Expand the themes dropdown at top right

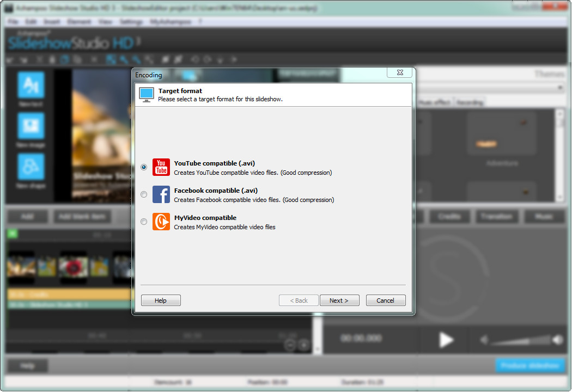coord(560,88)
